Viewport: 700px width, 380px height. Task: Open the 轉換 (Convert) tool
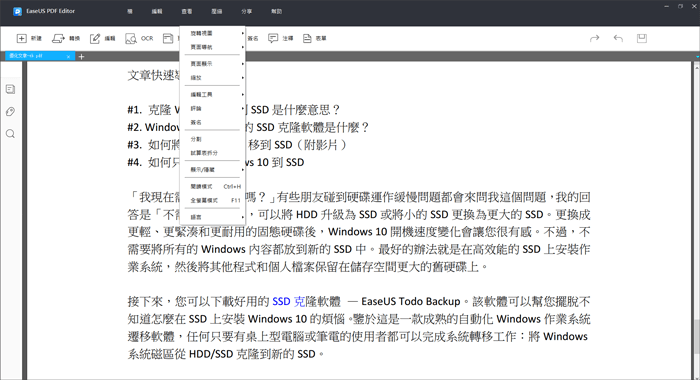(66, 38)
